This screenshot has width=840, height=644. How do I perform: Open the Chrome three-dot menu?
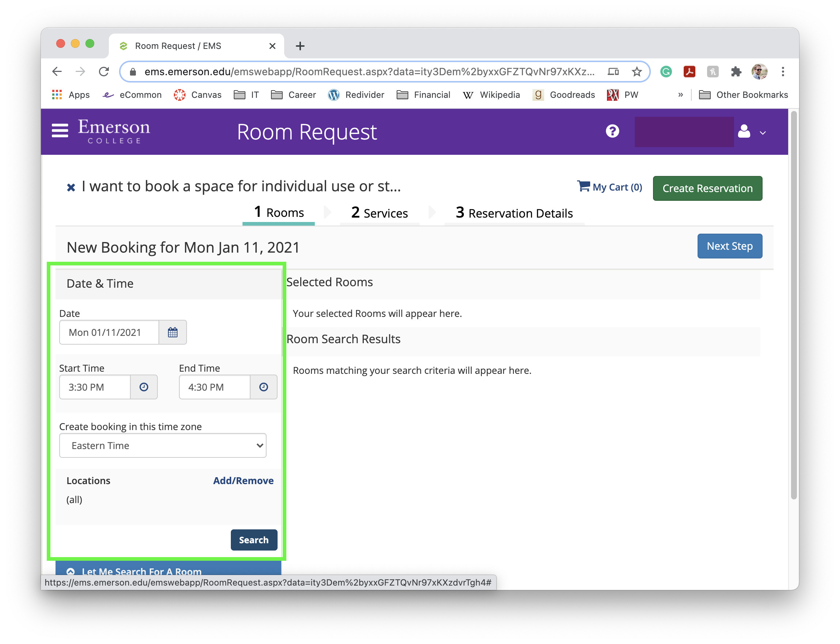point(783,72)
